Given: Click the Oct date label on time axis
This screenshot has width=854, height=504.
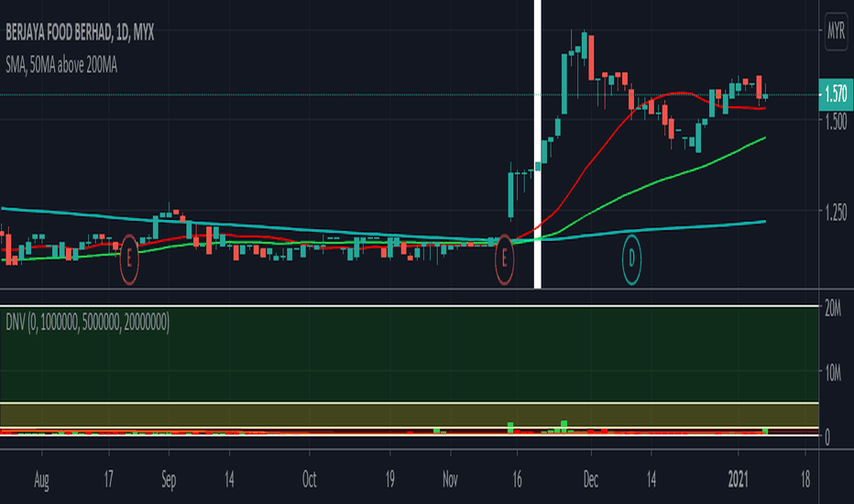Looking at the screenshot, I should [x=310, y=480].
